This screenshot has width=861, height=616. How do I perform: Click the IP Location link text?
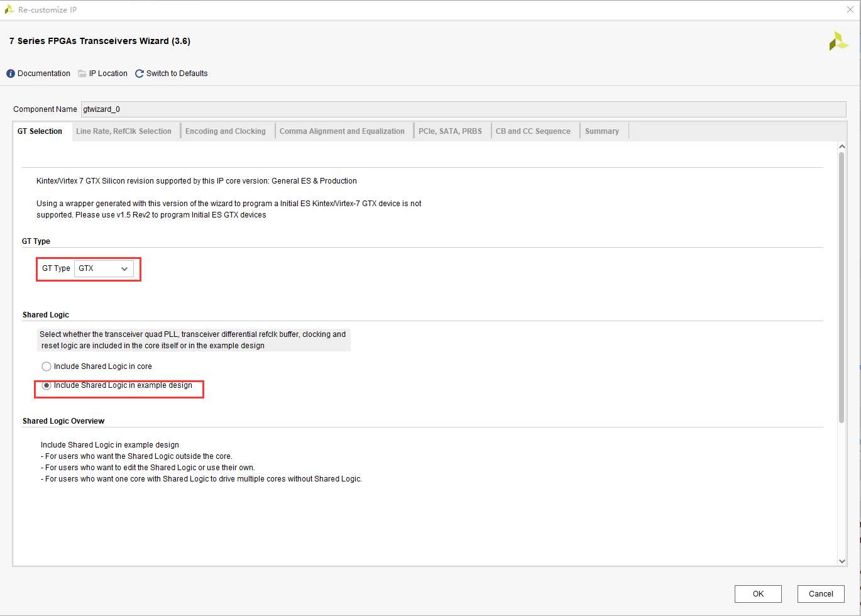click(x=108, y=74)
